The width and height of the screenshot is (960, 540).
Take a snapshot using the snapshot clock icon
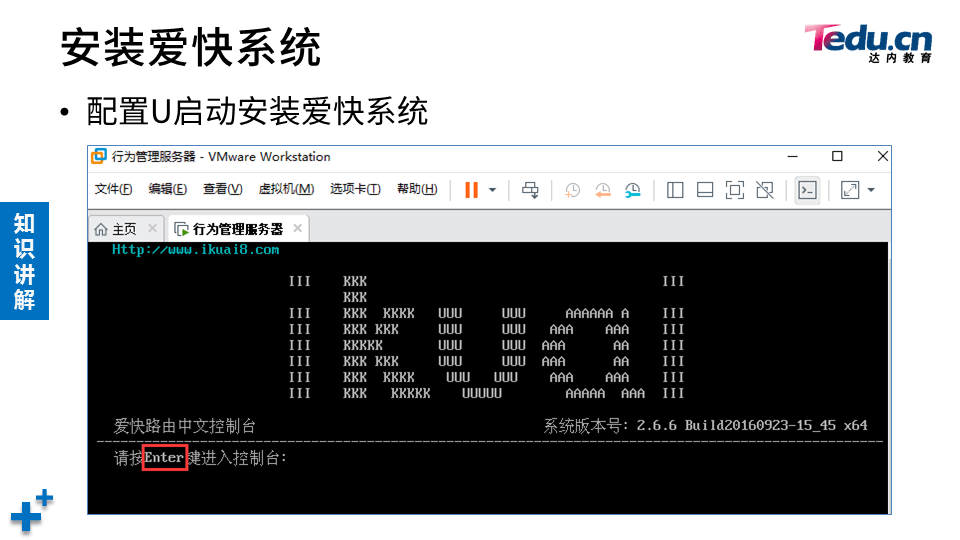pyautogui.click(x=572, y=190)
